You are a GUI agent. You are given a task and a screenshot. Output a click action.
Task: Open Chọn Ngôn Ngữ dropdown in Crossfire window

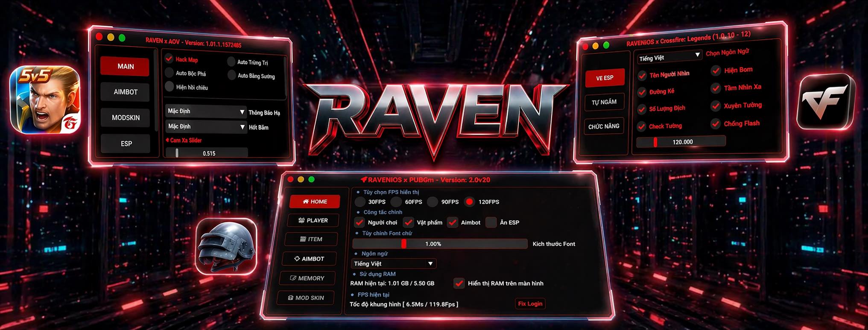pyautogui.click(x=669, y=57)
